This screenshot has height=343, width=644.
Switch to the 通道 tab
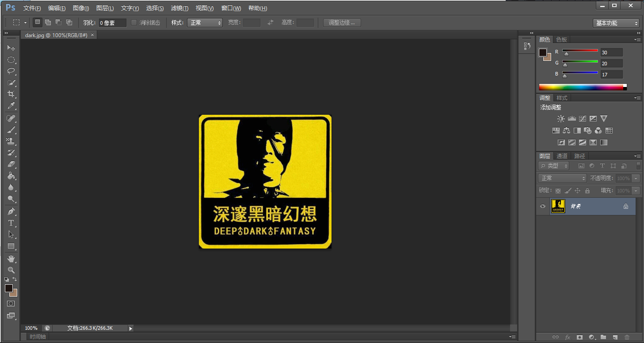point(562,156)
